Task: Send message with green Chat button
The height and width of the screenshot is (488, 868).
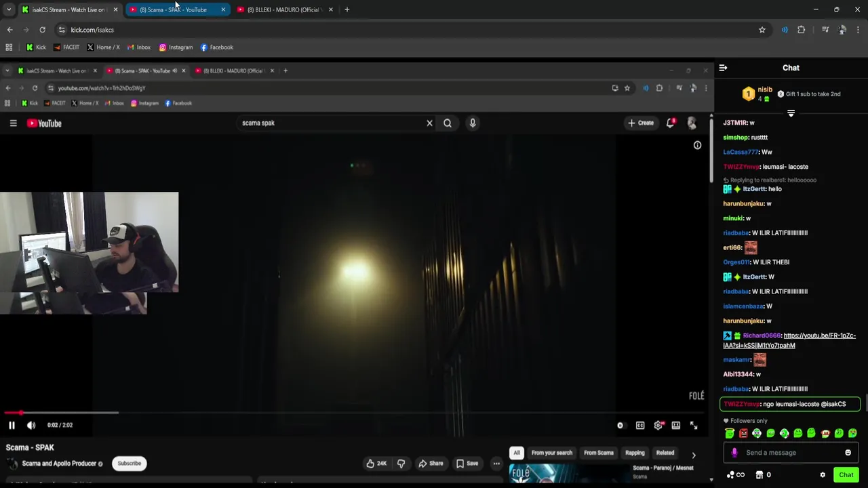Action: (x=846, y=475)
